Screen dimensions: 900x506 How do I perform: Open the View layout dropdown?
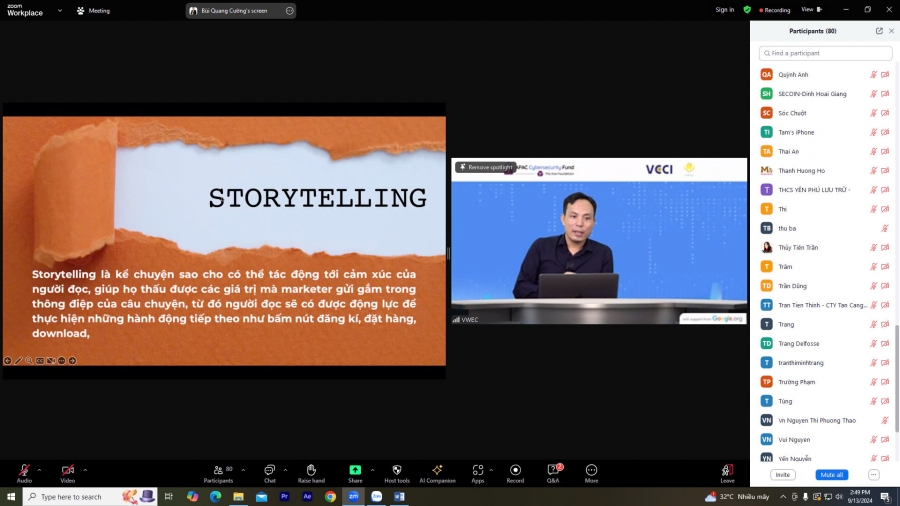point(809,9)
